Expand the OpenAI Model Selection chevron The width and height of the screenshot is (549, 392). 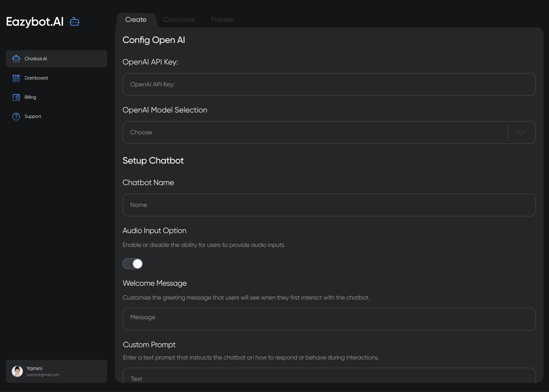pos(521,132)
